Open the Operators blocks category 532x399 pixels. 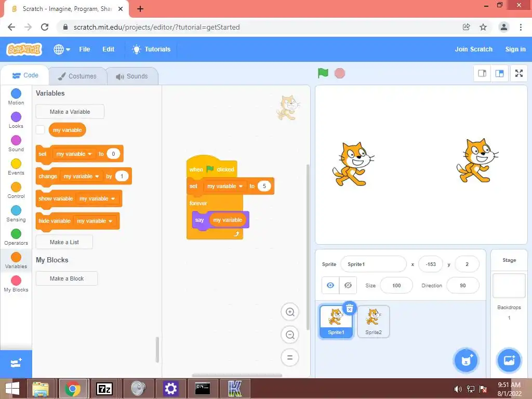point(16,237)
